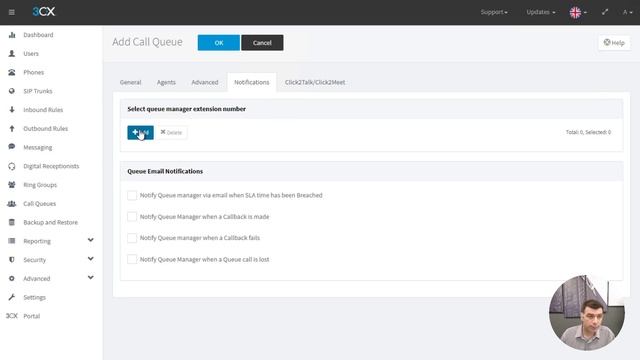Expand the Advanced sidebar submenu chevron
The height and width of the screenshot is (360, 640).
tap(91, 278)
